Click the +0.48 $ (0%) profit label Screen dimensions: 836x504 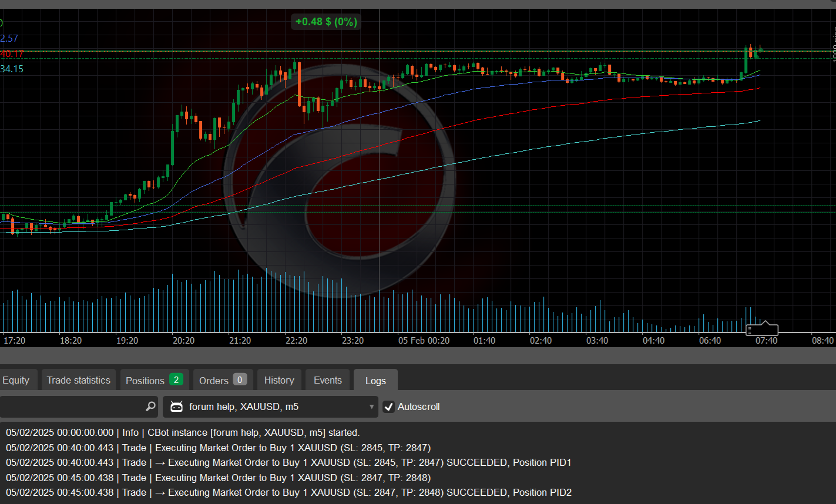coord(326,22)
